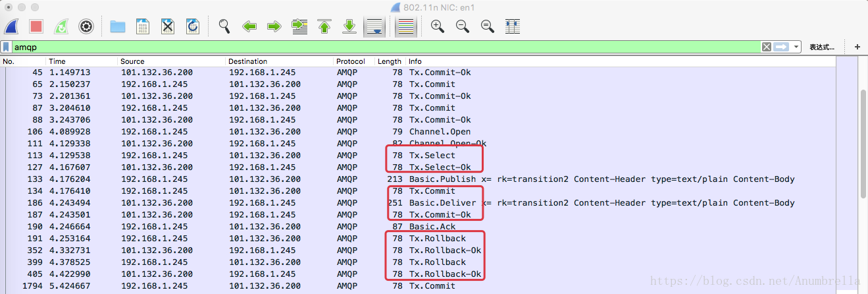The image size is (868, 294).
Task: Sort the list by the No. column
Action: coord(23,61)
